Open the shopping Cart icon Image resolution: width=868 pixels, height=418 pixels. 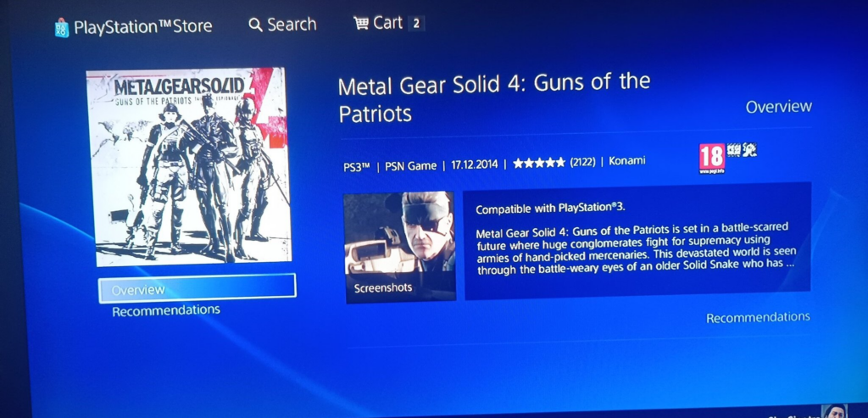pos(361,23)
